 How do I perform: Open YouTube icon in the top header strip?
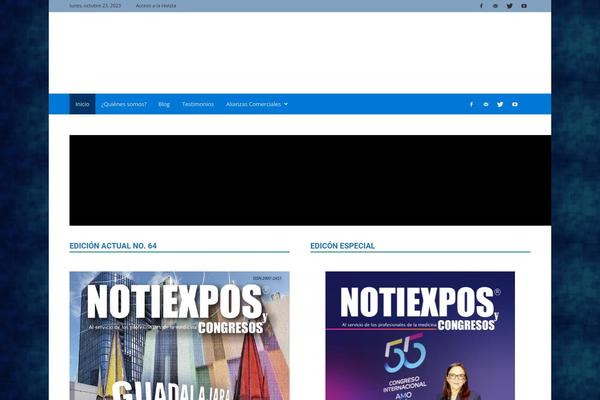tap(524, 6)
